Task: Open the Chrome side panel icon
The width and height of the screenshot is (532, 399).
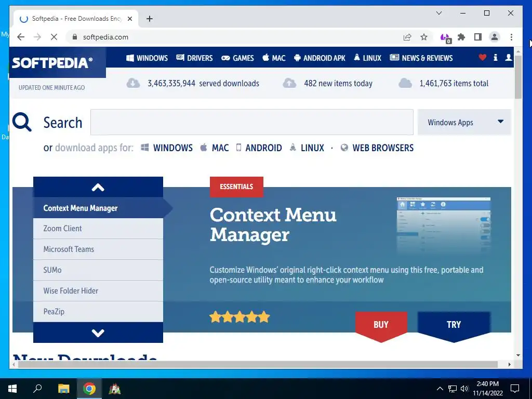Action: pyautogui.click(x=478, y=37)
